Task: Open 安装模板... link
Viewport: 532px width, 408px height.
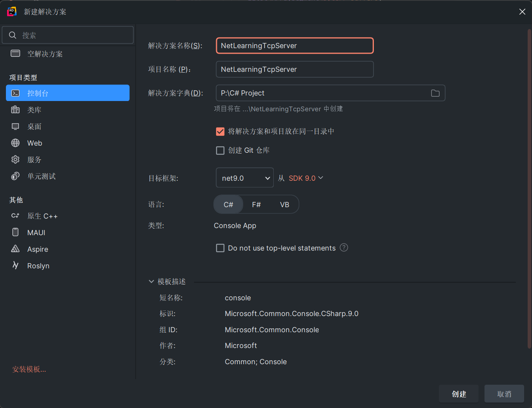Action: (x=29, y=369)
